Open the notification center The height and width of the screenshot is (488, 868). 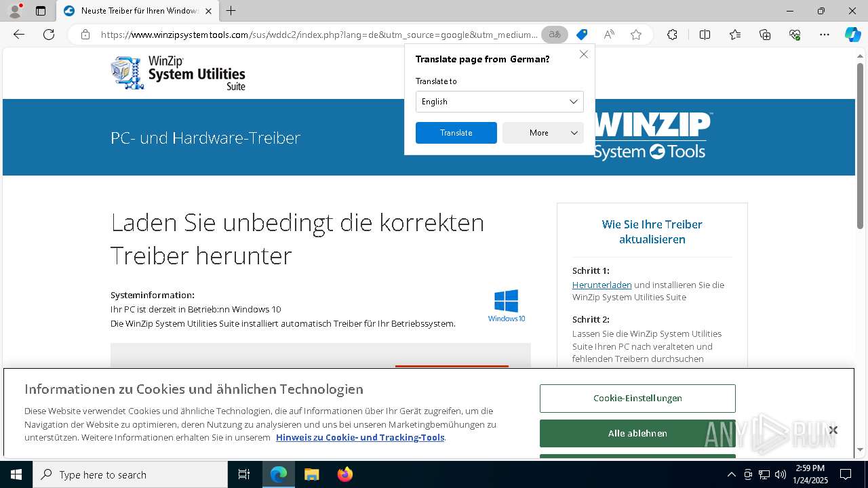tap(846, 474)
